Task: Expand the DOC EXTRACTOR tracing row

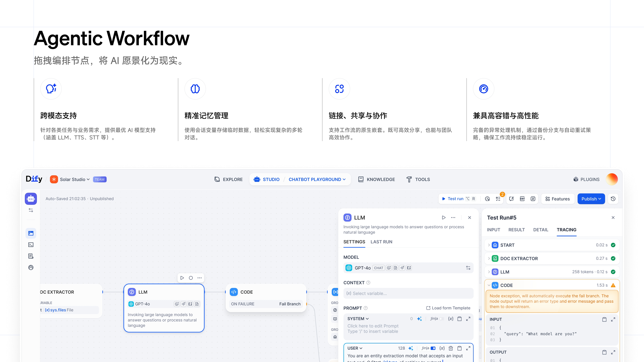Action: click(489, 258)
